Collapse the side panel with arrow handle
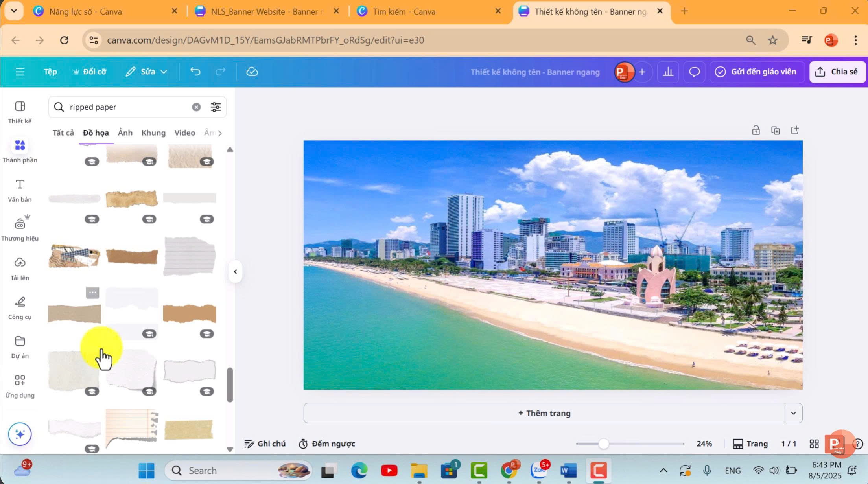 pyautogui.click(x=235, y=272)
